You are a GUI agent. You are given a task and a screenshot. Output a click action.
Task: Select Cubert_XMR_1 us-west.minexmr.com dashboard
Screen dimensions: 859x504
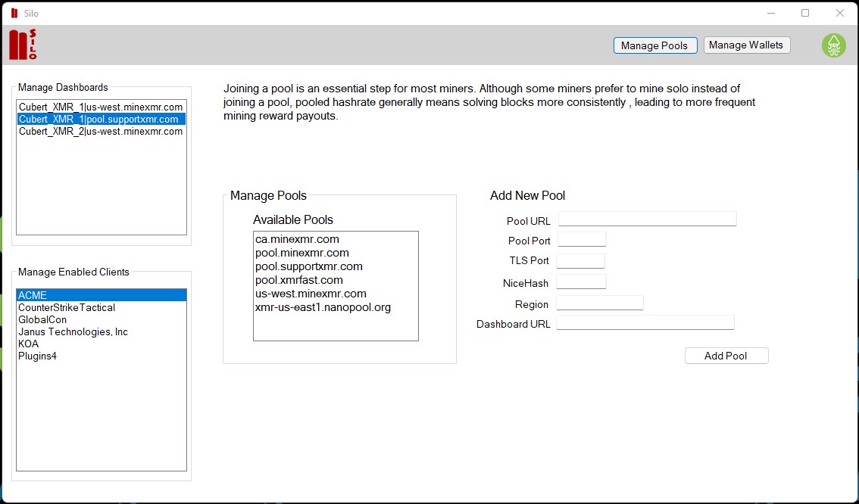pos(101,107)
